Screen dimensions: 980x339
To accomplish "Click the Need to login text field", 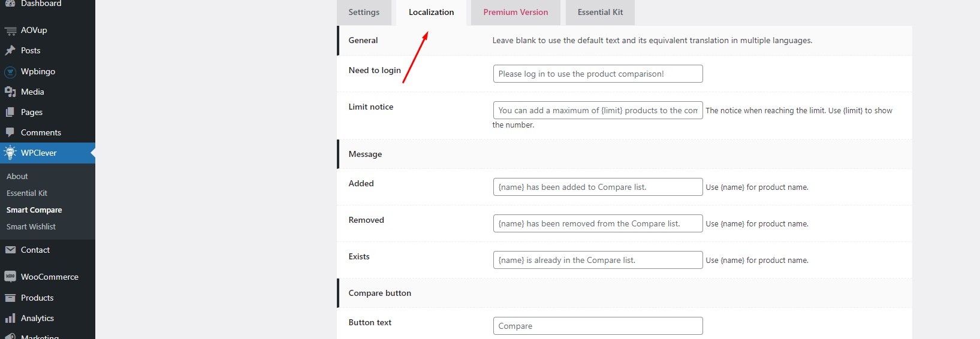I will 598,74.
